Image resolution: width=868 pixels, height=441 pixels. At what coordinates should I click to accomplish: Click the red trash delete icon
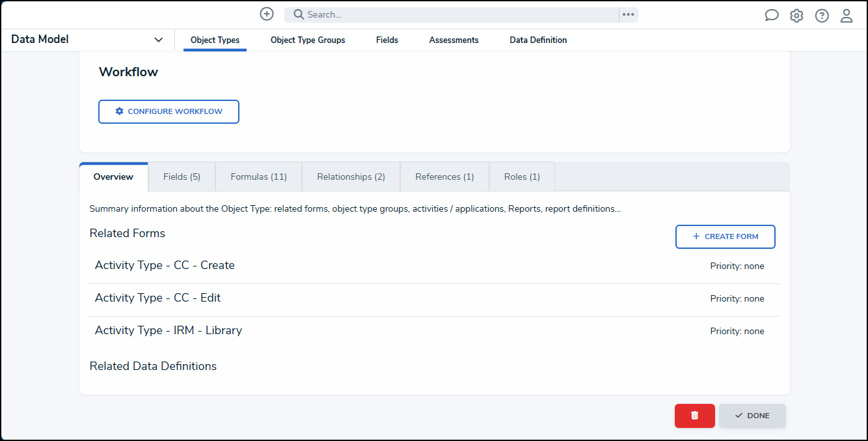click(x=694, y=416)
